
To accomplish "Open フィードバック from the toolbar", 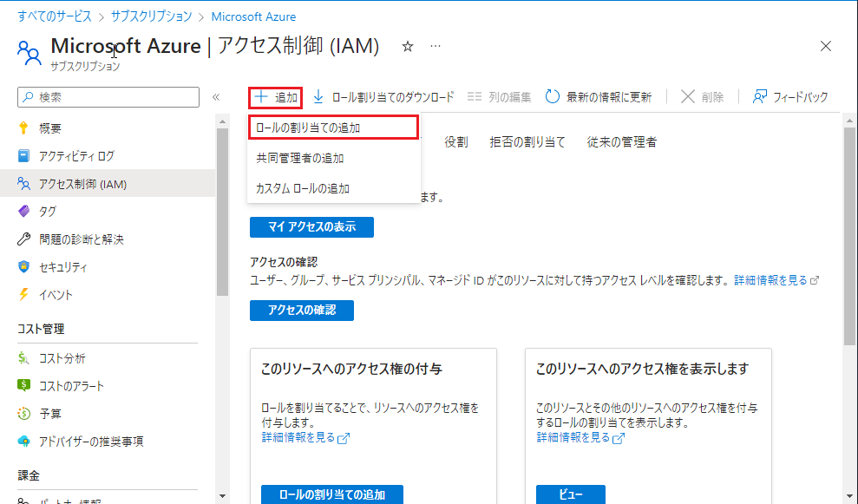I will [x=790, y=97].
